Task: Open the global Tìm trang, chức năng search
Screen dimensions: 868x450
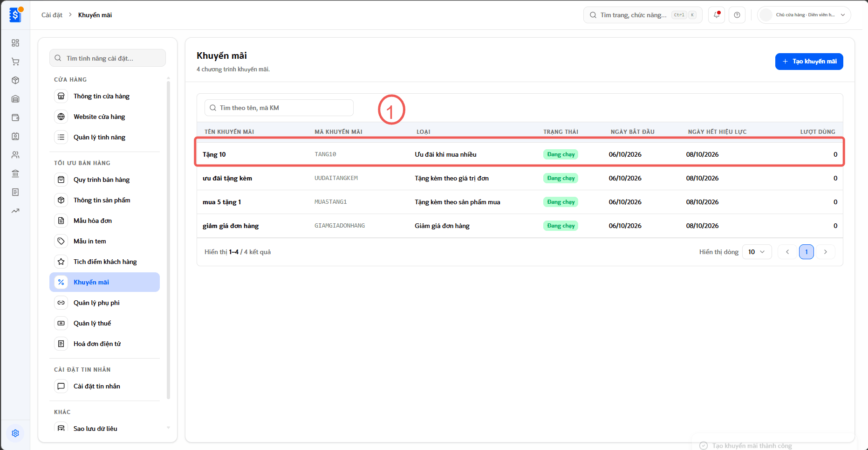Action: 643,15
